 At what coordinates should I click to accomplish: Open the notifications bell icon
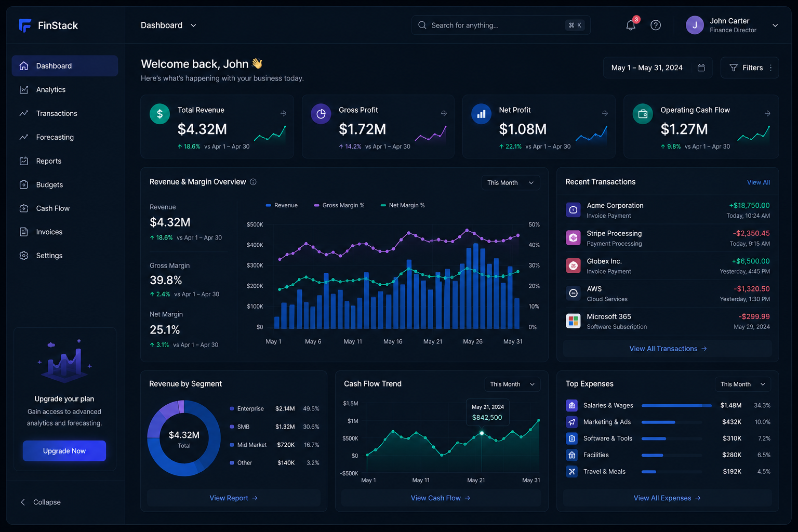(631, 25)
